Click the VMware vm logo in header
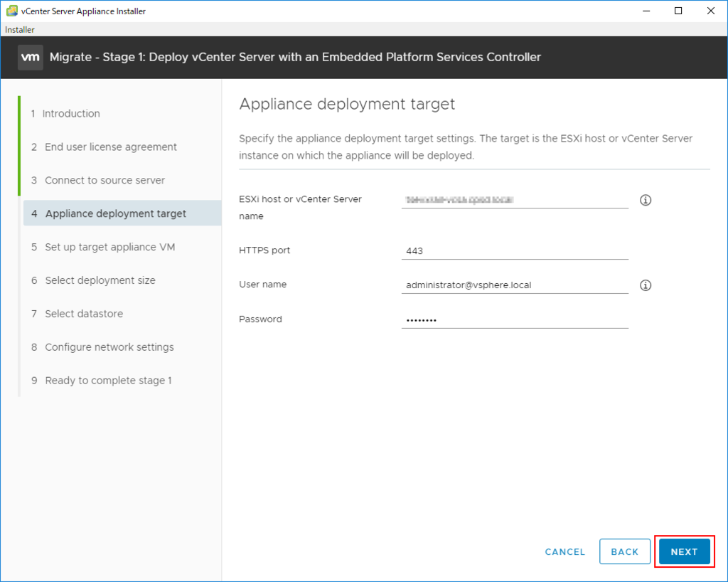 (31, 57)
